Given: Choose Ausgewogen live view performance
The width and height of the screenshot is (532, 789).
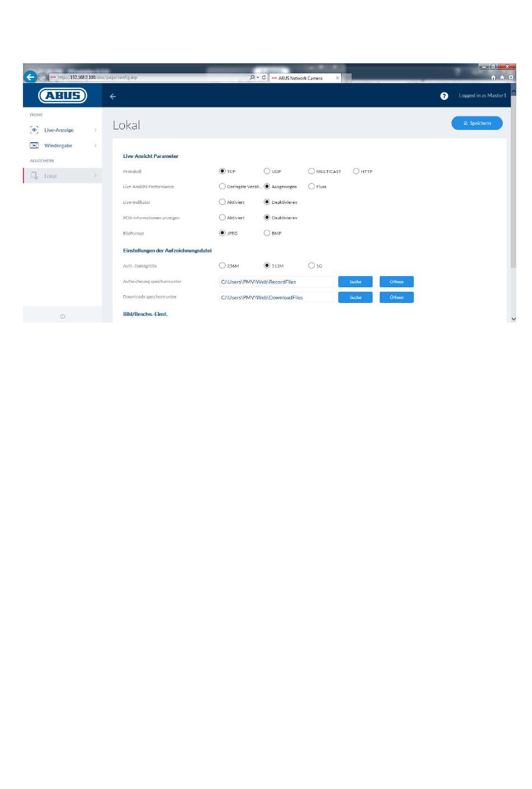Looking at the screenshot, I should click(x=267, y=186).
